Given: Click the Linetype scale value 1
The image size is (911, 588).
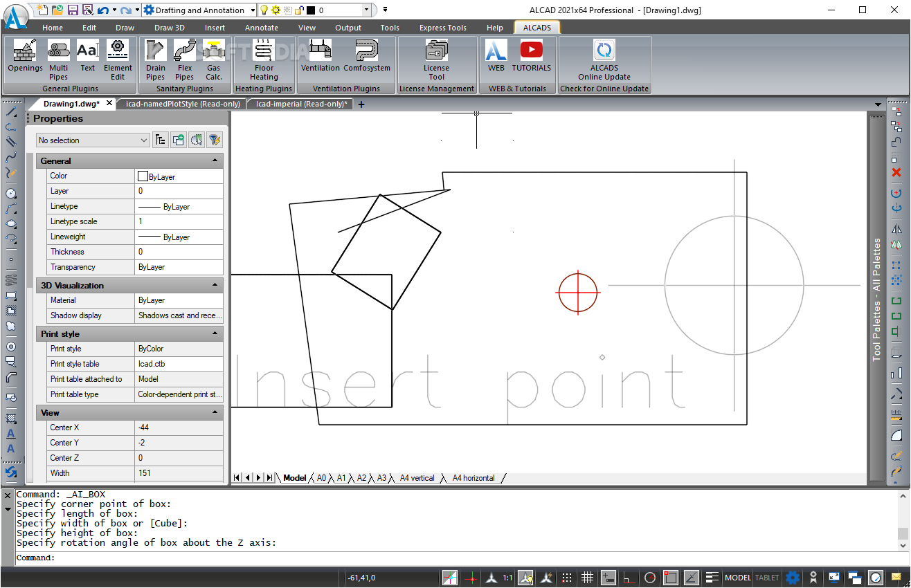Looking at the screenshot, I should point(179,221).
